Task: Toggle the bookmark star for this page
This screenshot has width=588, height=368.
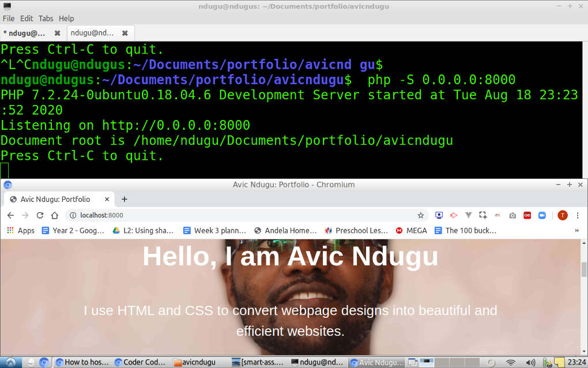Action: coord(420,215)
